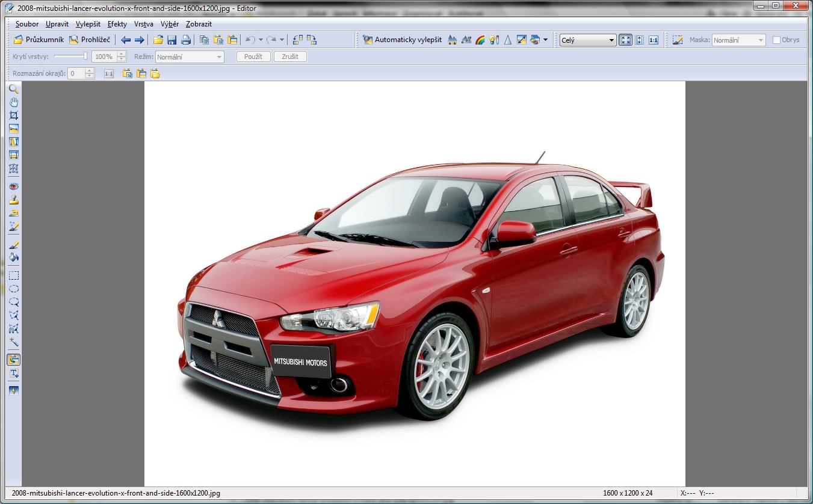This screenshot has height=504, width=813.
Task: Go to previous image with left arrow
Action: [126, 40]
